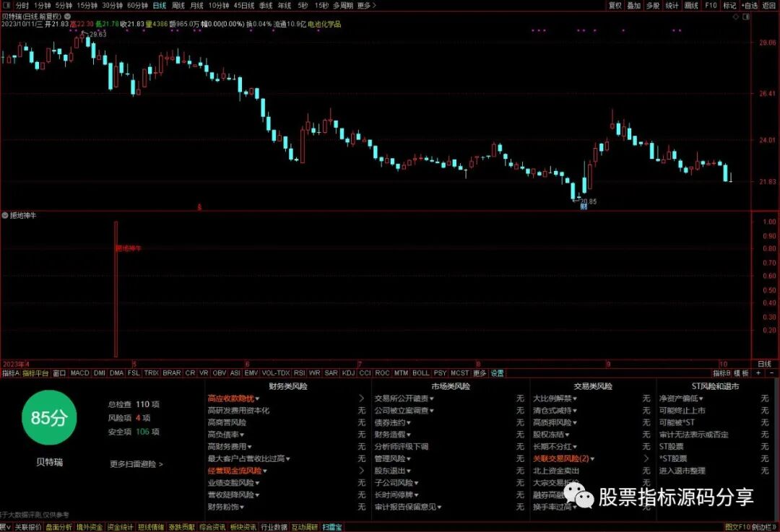Click the 图文F10 button at bottom right
Viewport: 780px width, 532px height.
(737, 527)
